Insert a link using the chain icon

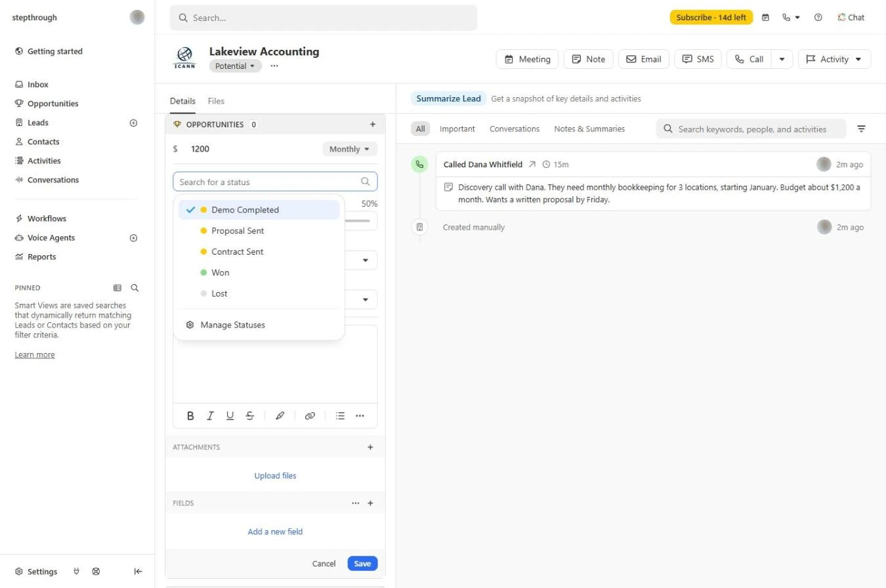click(x=310, y=415)
